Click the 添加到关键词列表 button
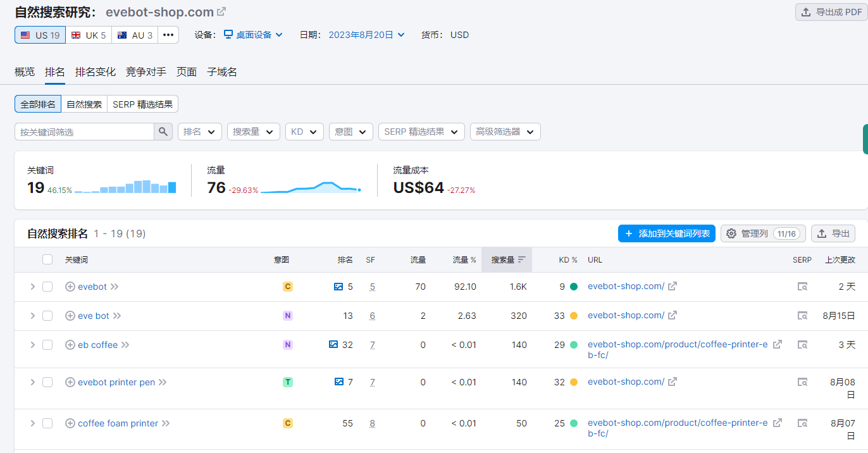Image resolution: width=868 pixels, height=453 pixels. [x=667, y=233]
